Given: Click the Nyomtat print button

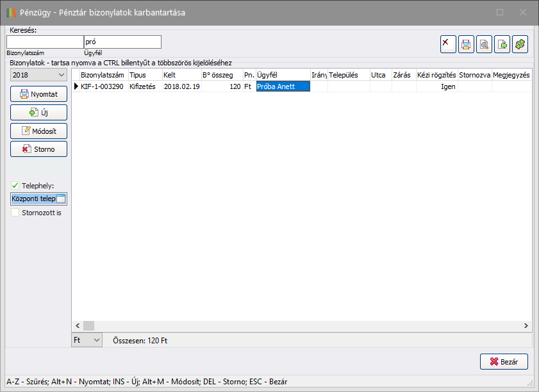Looking at the screenshot, I should (x=38, y=94).
